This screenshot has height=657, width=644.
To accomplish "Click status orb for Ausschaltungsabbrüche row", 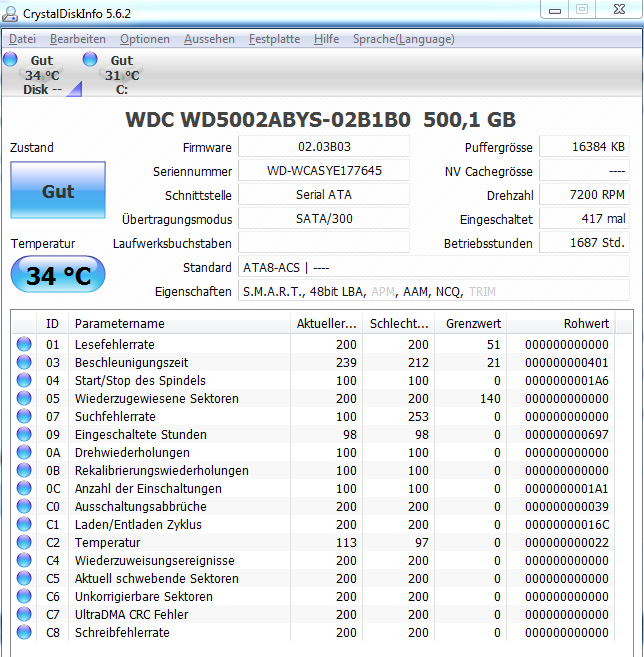I will pyautogui.click(x=24, y=506).
